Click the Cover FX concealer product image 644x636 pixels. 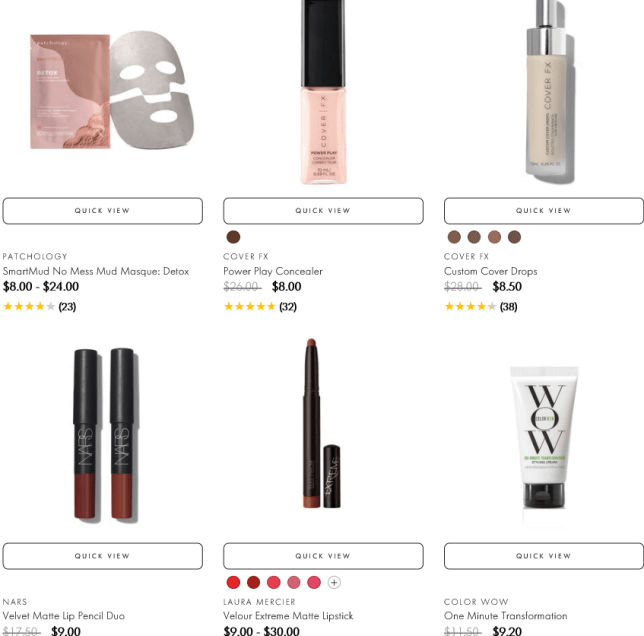pyautogui.click(x=323, y=92)
